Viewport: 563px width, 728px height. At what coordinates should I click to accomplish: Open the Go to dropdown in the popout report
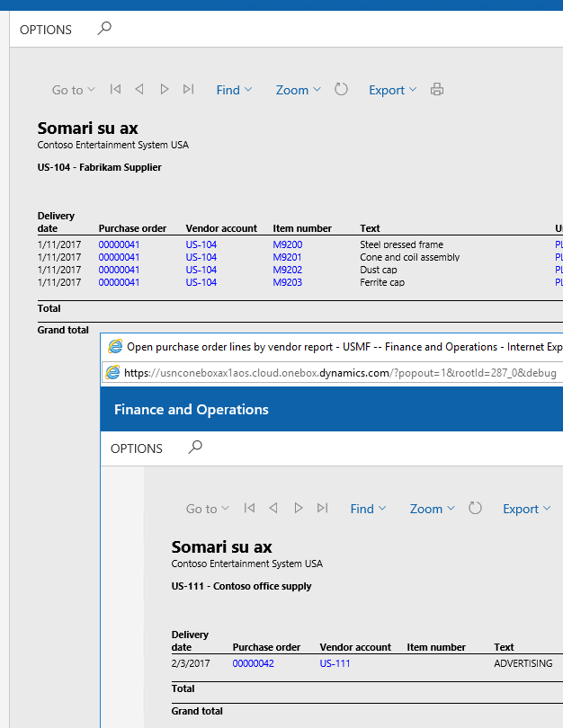[208, 509]
